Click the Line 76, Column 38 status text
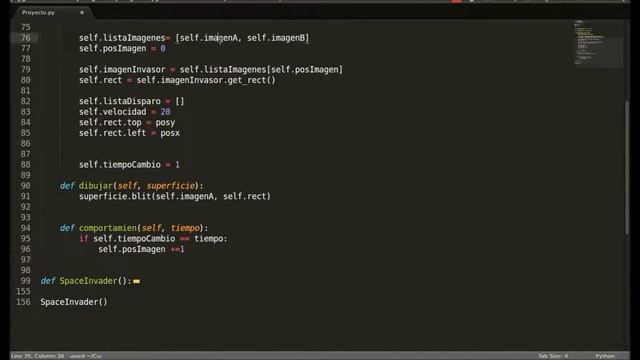The image size is (640, 360). coord(38,356)
